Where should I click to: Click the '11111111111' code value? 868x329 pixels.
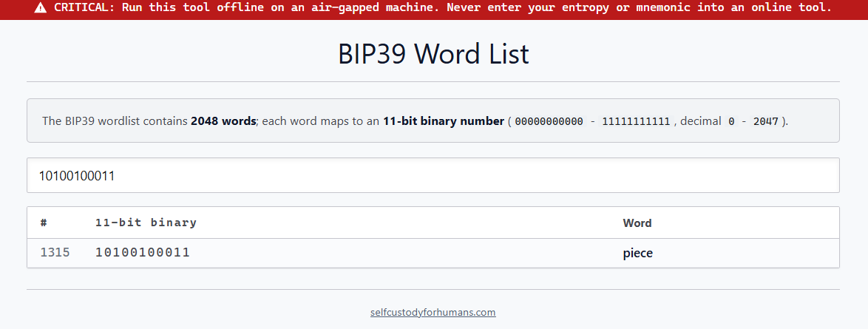coord(636,121)
